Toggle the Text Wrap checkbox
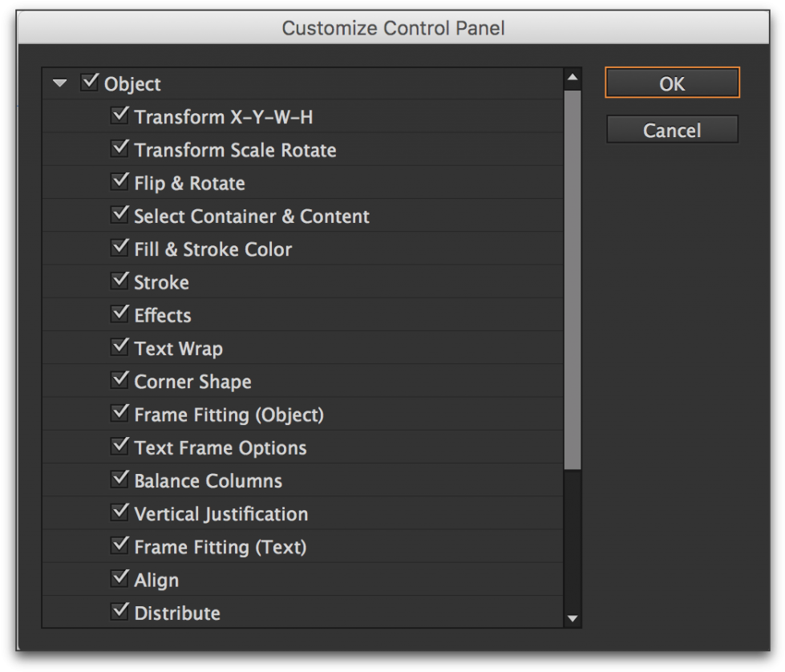 coord(119,347)
